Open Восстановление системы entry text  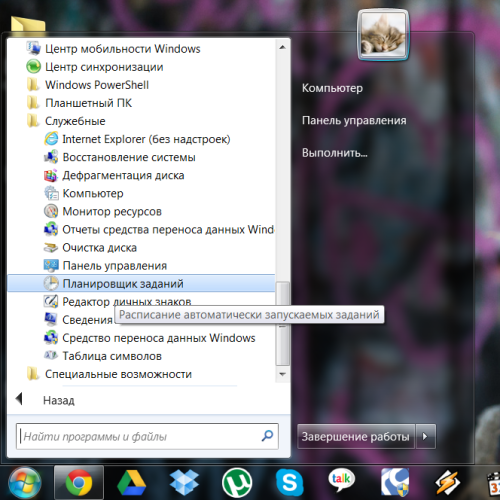pyautogui.click(x=129, y=157)
